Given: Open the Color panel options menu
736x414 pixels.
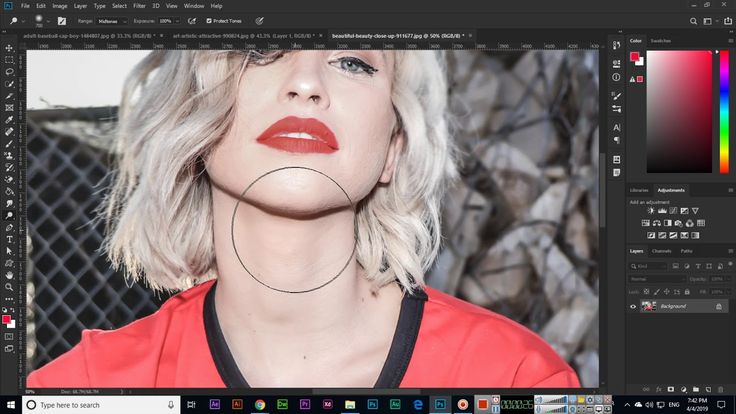Looking at the screenshot, I should tap(730, 41).
